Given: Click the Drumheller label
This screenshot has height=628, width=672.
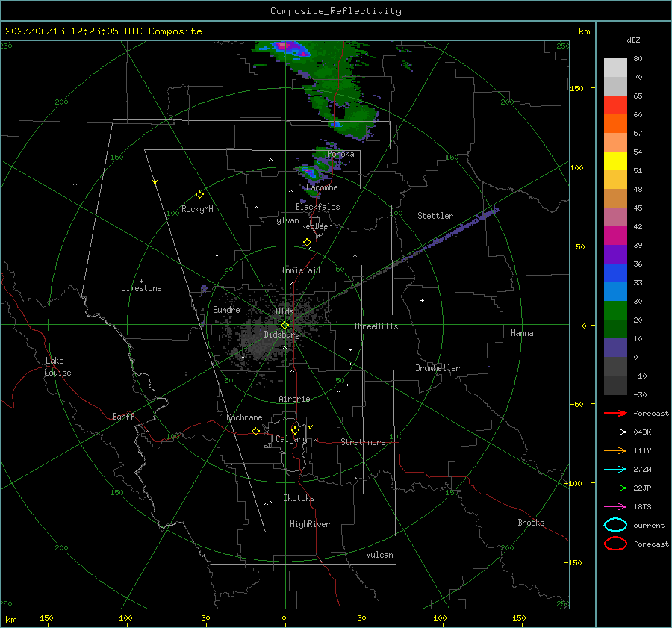Looking at the screenshot, I should [438, 368].
